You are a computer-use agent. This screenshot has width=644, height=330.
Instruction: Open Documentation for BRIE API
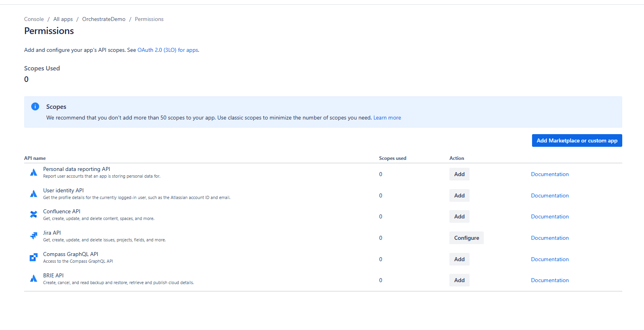550,280
